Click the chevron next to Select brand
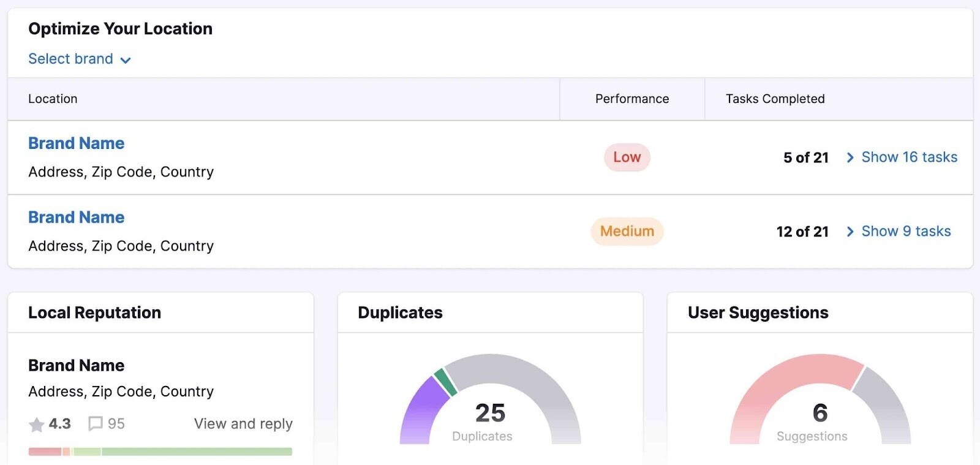The image size is (980, 465). click(x=126, y=60)
